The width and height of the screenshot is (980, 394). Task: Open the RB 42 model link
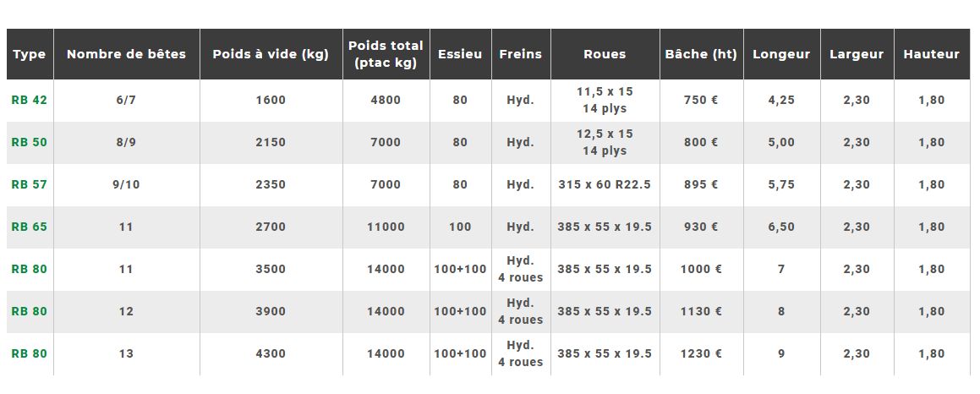30,100
